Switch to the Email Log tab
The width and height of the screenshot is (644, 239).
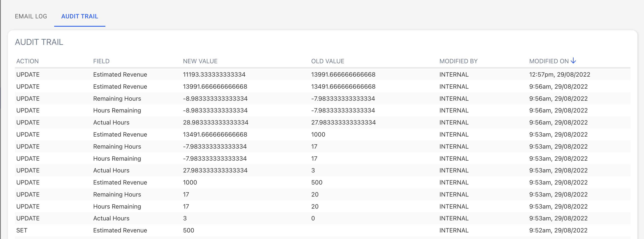point(31,16)
